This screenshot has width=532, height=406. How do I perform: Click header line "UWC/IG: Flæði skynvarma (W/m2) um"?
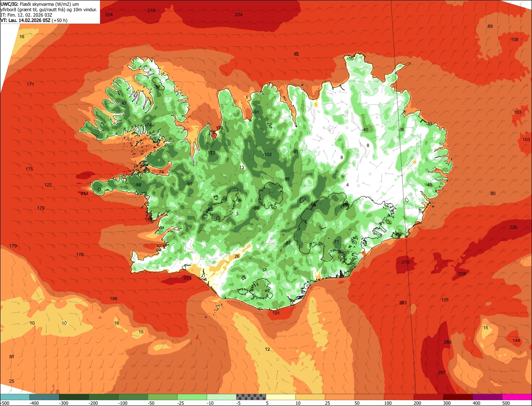40,4
